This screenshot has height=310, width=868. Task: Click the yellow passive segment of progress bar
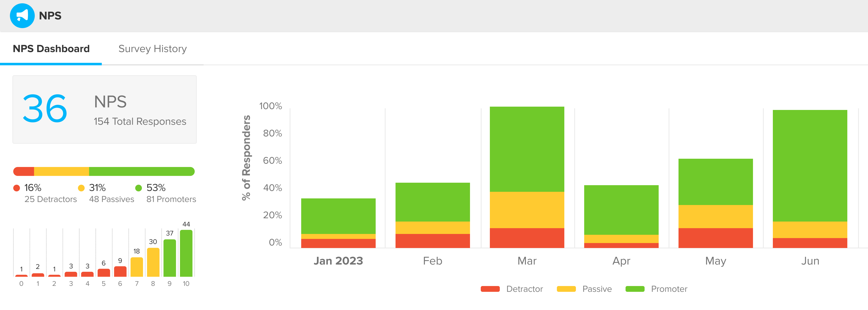(x=62, y=171)
